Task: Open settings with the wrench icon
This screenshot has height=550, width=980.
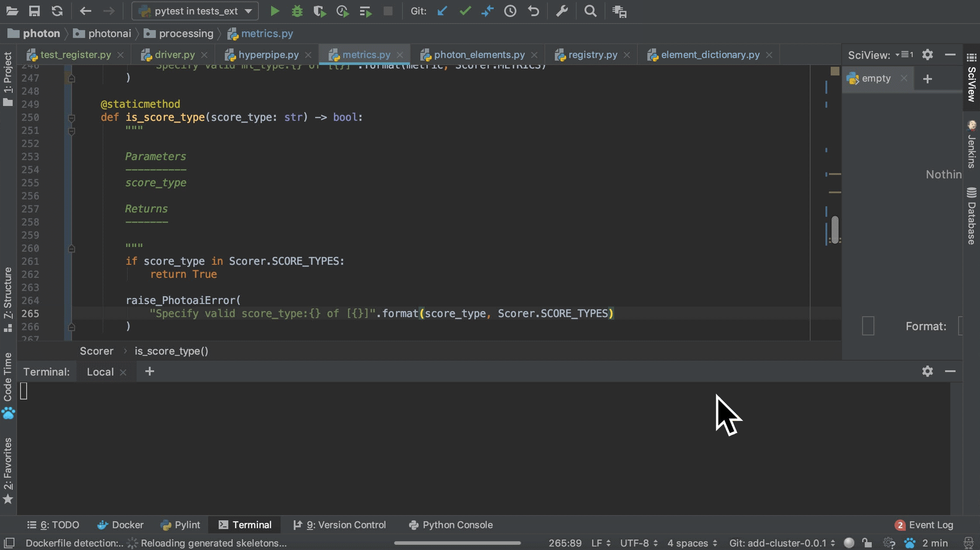Action: (x=562, y=11)
